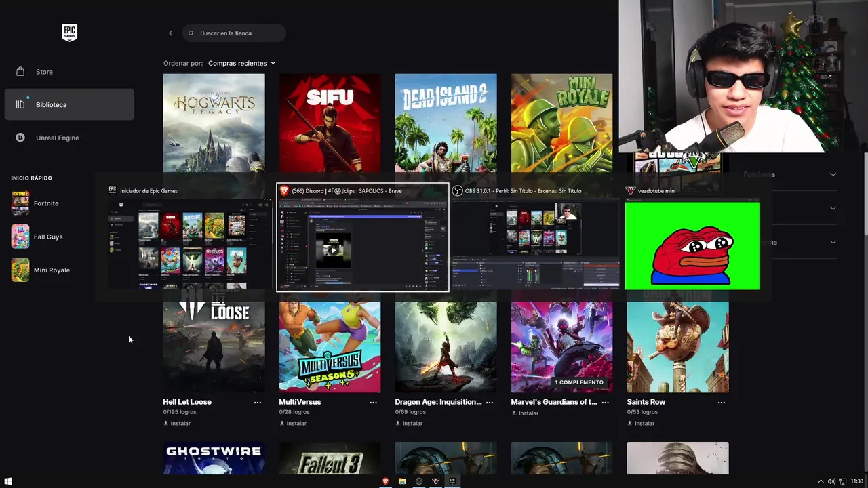
Task: Open the 'Compras recientes' sort dropdown
Action: [242, 63]
